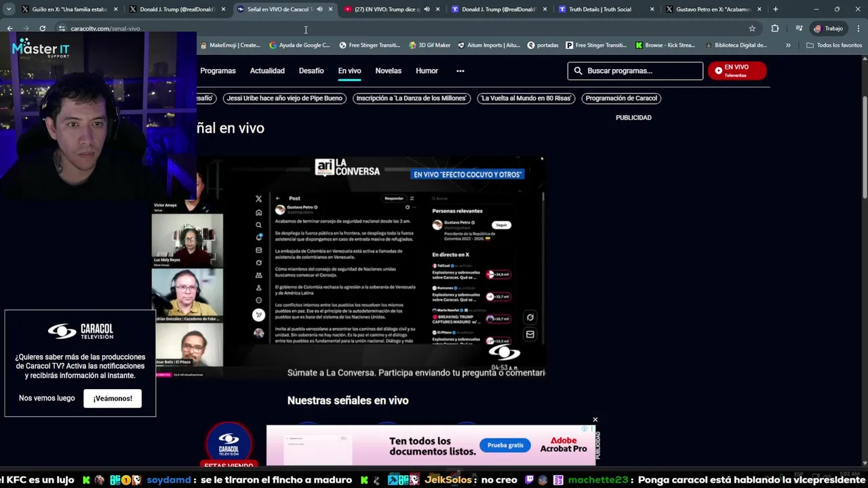Expand the three-dots more menu in navigation
The width and height of the screenshot is (868, 488).
(460, 70)
